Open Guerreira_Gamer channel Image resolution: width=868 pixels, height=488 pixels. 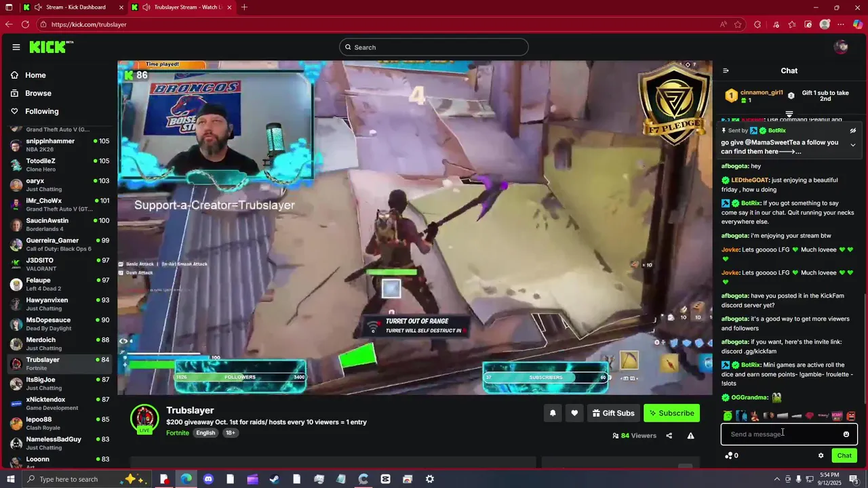tap(60, 244)
